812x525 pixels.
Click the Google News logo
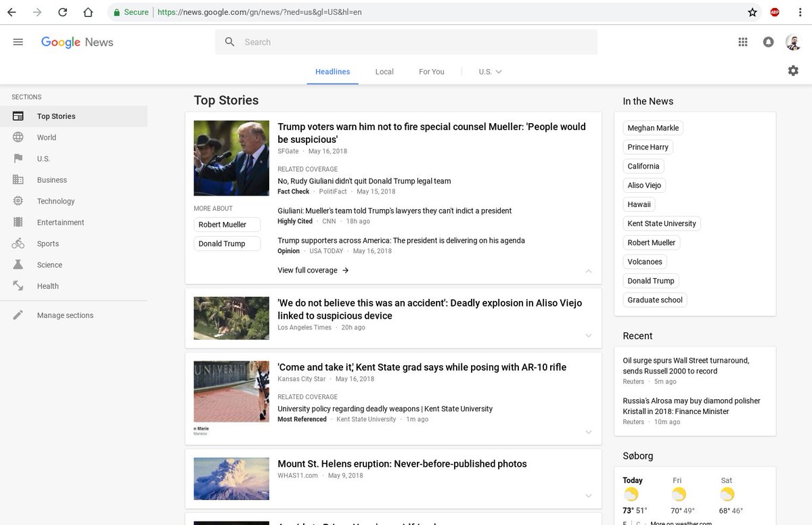[77, 42]
